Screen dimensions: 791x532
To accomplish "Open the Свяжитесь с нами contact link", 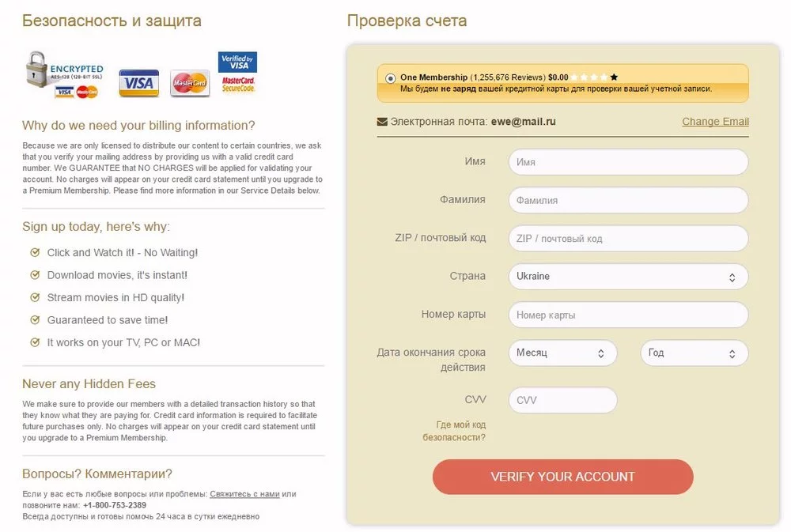I will (244, 494).
